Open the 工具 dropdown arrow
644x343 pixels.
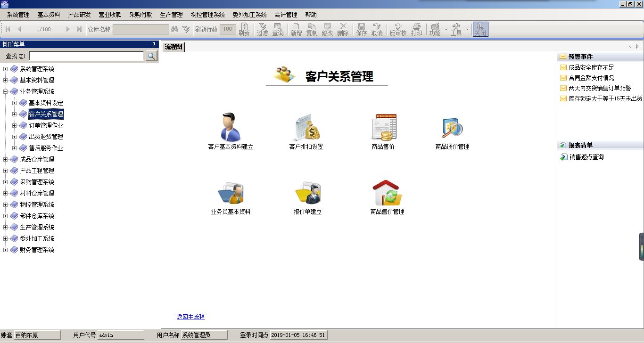click(x=467, y=29)
